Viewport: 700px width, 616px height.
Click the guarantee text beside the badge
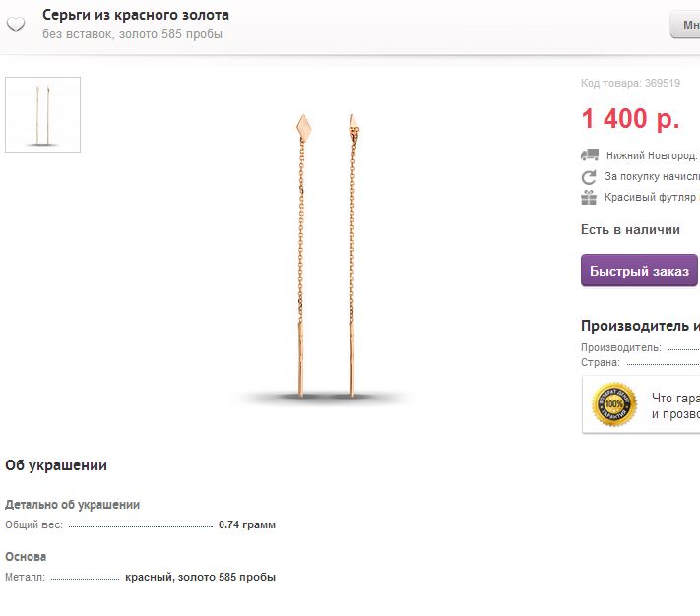(x=675, y=405)
